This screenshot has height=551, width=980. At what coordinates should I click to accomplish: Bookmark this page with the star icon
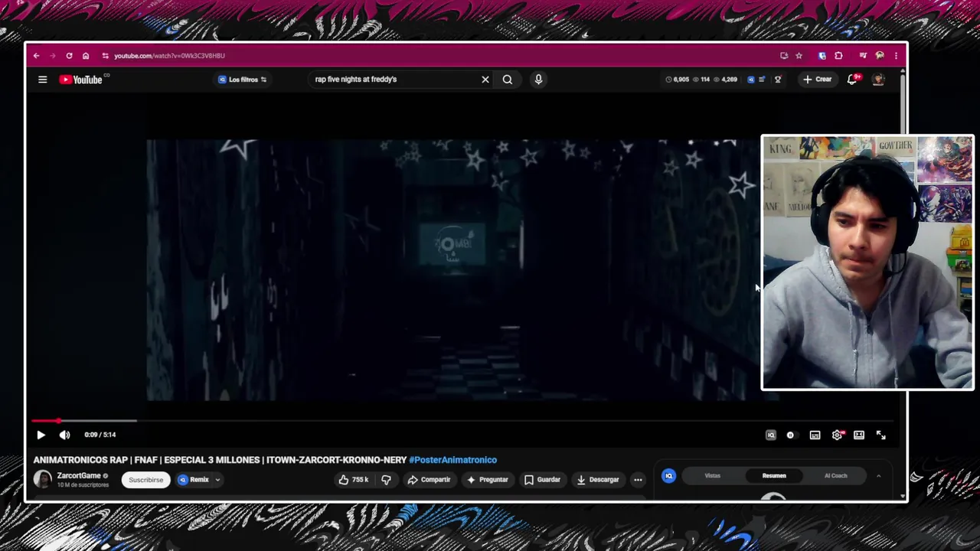coord(799,56)
